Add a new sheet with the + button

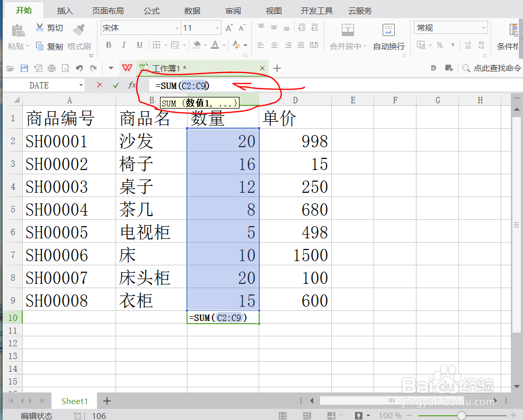click(107, 401)
